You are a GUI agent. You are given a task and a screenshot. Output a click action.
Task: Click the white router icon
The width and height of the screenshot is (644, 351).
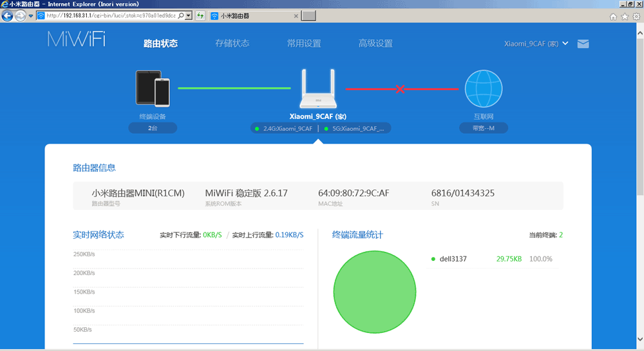318,90
